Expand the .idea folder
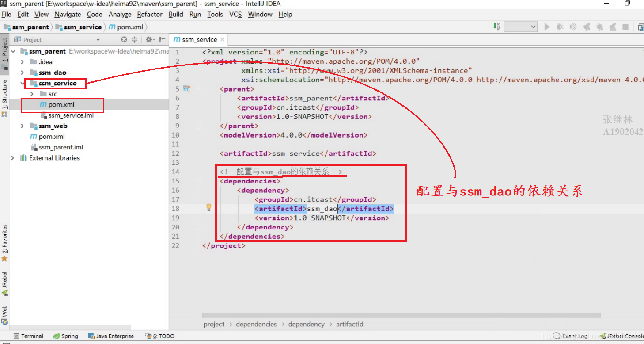Viewport: 644px width, 344px height. (x=22, y=62)
